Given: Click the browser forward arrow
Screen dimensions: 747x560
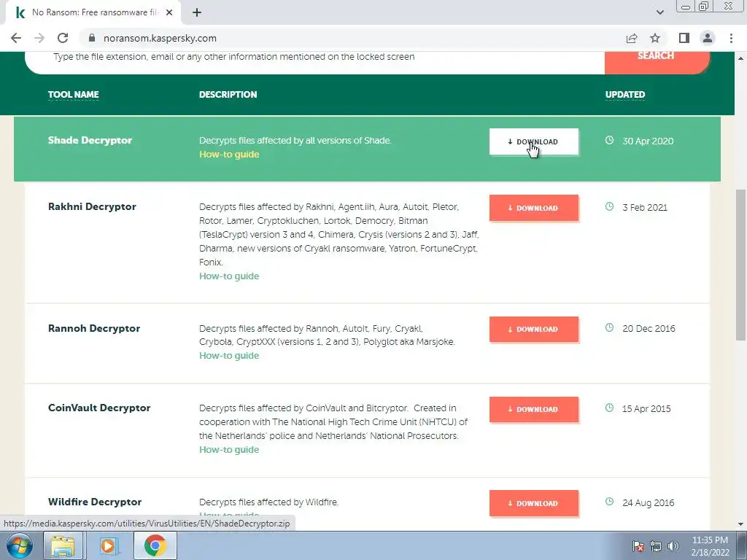Looking at the screenshot, I should click(x=39, y=38).
